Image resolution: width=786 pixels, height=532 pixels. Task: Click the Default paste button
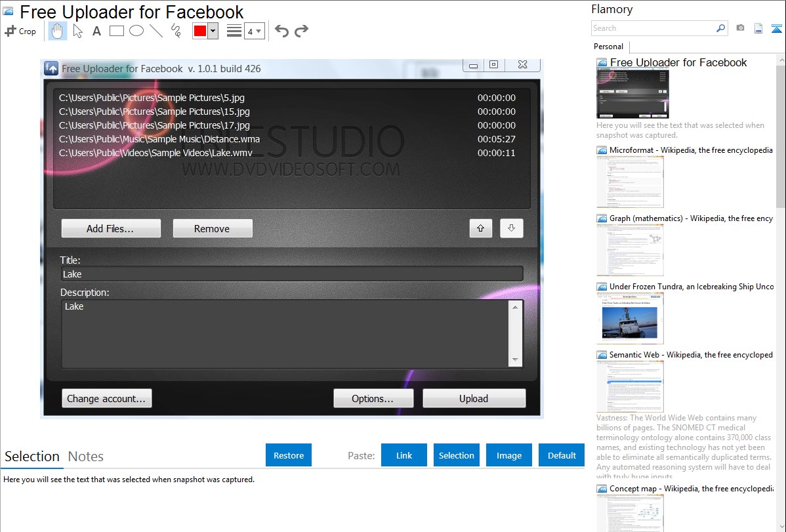click(562, 455)
